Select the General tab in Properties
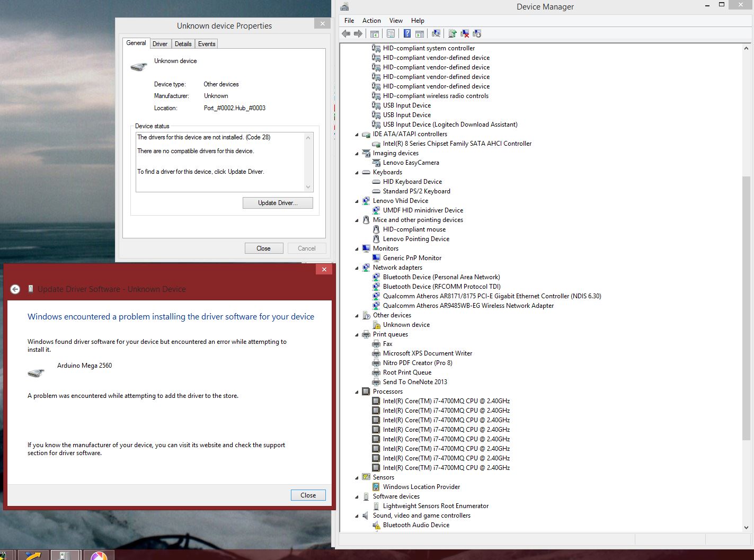This screenshot has width=754, height=560. tap(136, 43)
